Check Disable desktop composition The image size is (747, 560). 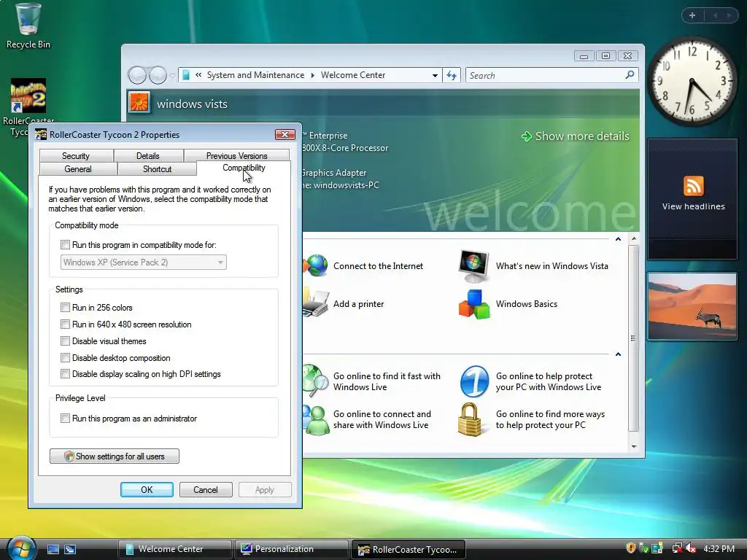(x=65, y=357)
